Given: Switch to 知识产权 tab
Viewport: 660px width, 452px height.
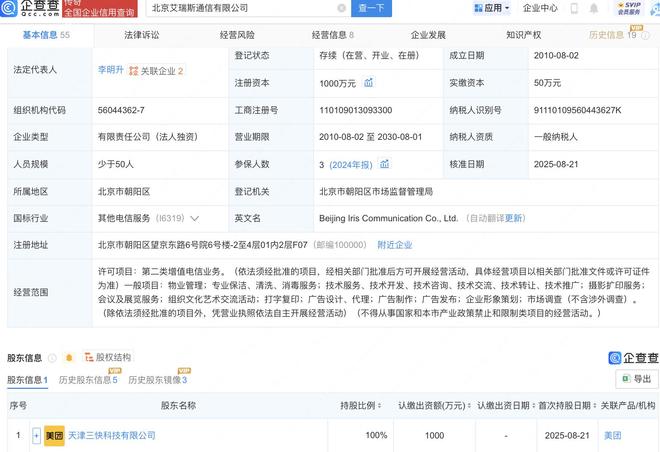Looking at the screenshot, I should click(x=524, y=35).
